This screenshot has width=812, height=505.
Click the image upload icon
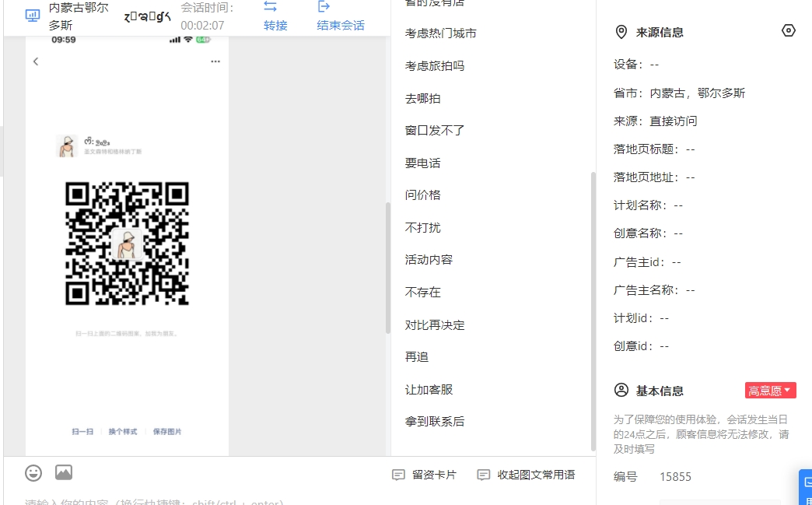[x=64, y=472]
